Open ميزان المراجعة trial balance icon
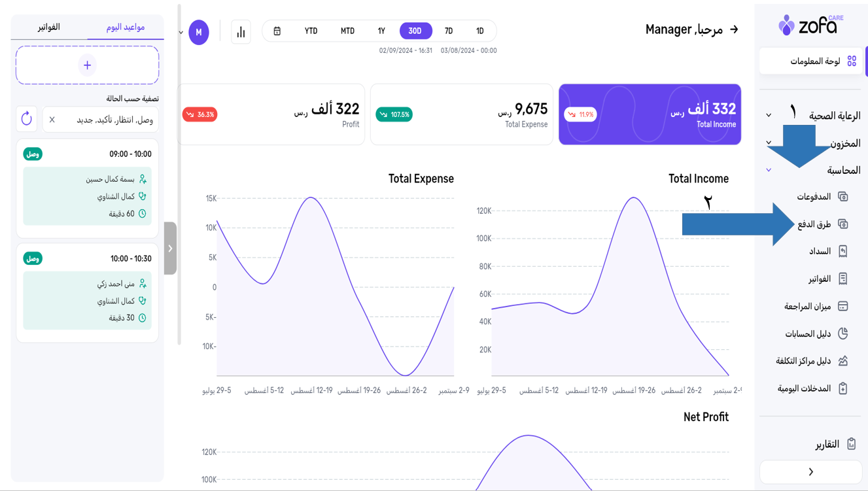Viewport: 868px width, 491px height. (842, 306)
